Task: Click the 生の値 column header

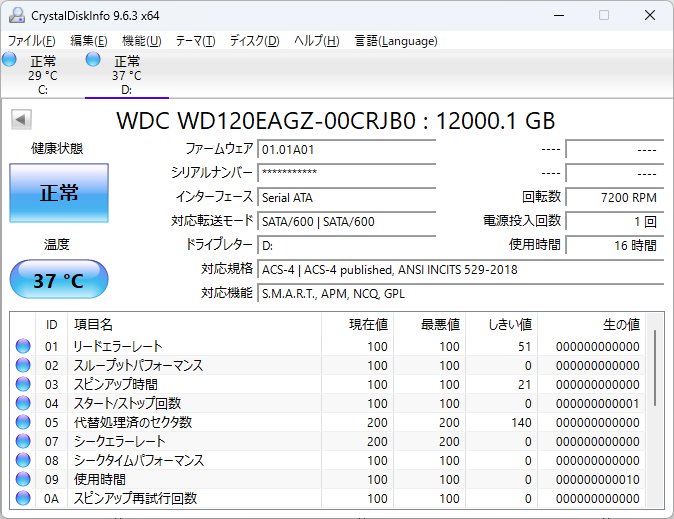Action: [620, 325]
